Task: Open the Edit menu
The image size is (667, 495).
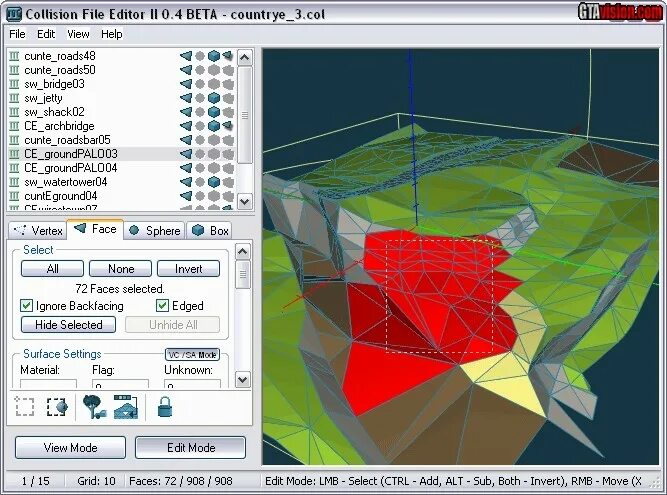Action: pyautogui.click(x=46, y=34)
